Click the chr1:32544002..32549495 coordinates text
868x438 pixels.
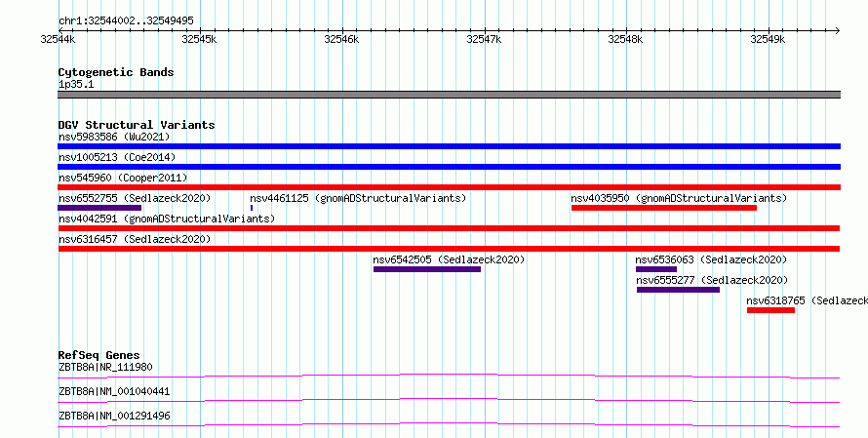(x=126, y=21)
